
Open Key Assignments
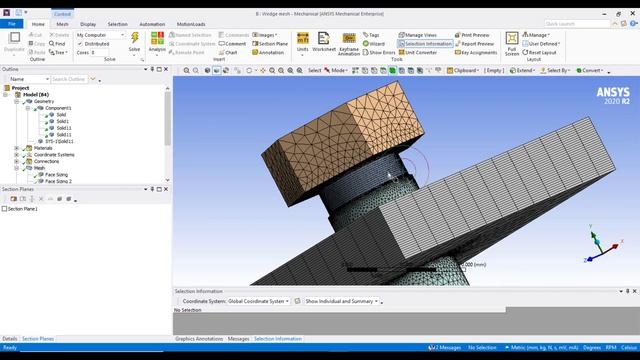[476, 53]
